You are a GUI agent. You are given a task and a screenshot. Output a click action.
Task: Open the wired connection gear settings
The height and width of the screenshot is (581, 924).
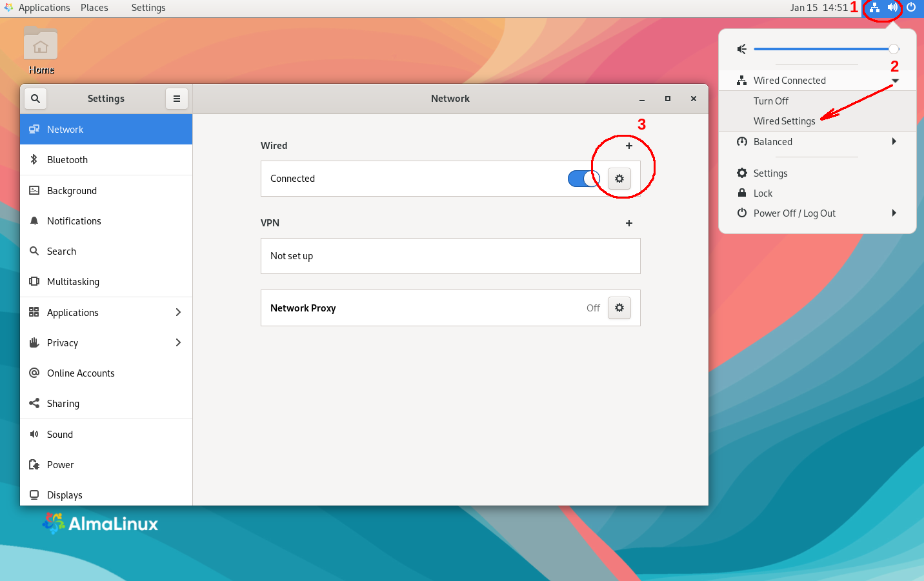[619, 179]
